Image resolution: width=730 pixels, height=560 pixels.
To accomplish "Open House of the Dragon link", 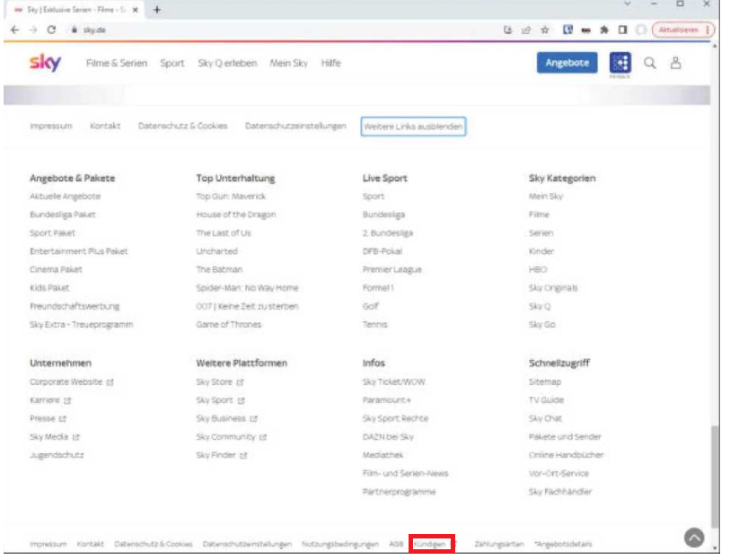I will click(x=236, y=214).
